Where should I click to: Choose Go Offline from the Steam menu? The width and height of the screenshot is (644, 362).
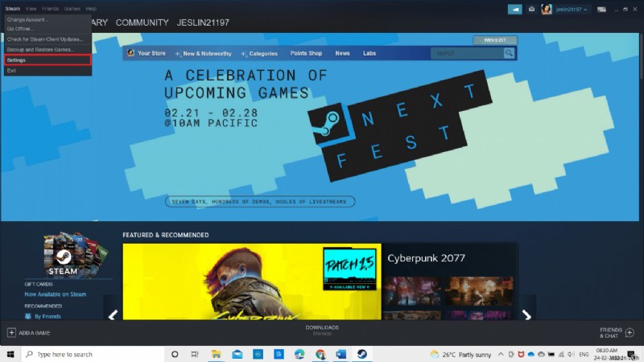point(47,29)
